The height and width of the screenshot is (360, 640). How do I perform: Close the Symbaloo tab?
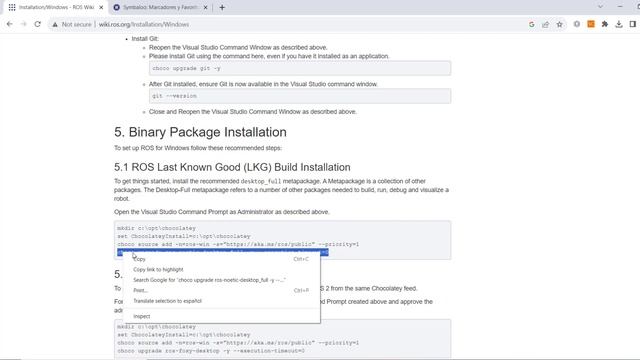[x=205, y=7]
